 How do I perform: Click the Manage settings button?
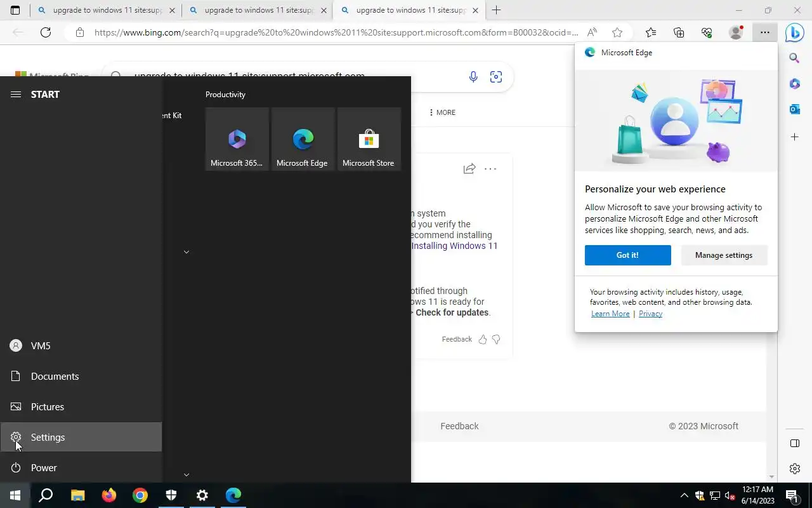[x=724, y=255]
